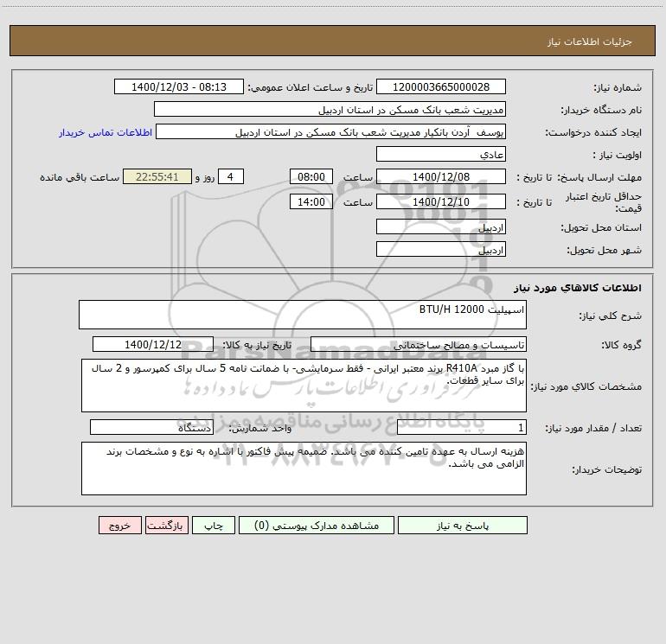This screenshot has height=644, width=666.
Task: Click the priority field عادی
Action: click(441, 154)
